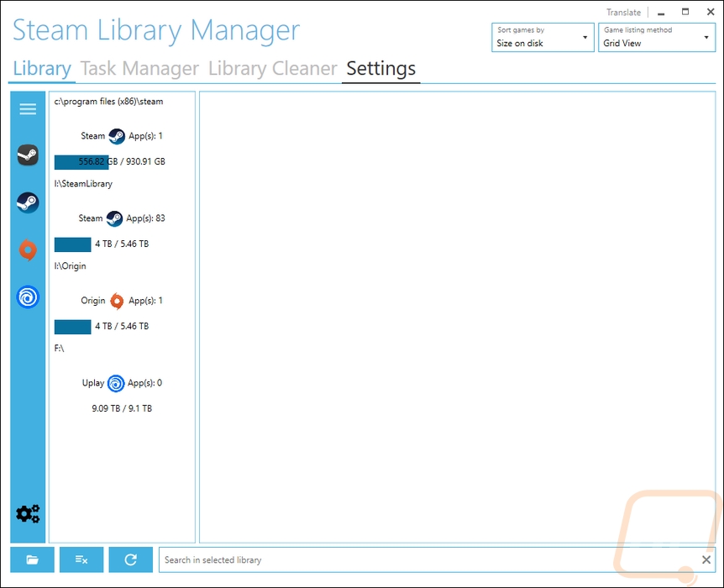The height and width of the screenshot is (588, 724).
Task: Switch to the Task Manager tab
Action: pos(139,69)
